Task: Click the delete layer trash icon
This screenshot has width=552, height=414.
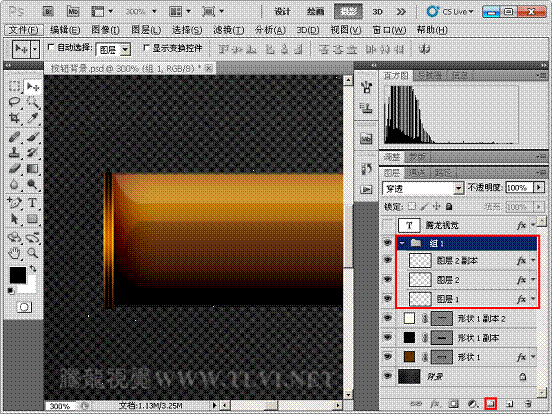Action: coord(528,403)
